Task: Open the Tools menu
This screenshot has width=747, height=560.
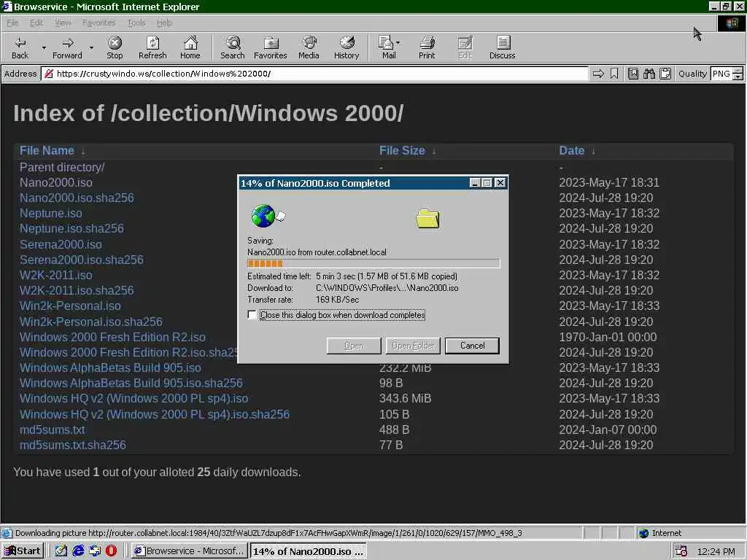Action: pos(136,23)
